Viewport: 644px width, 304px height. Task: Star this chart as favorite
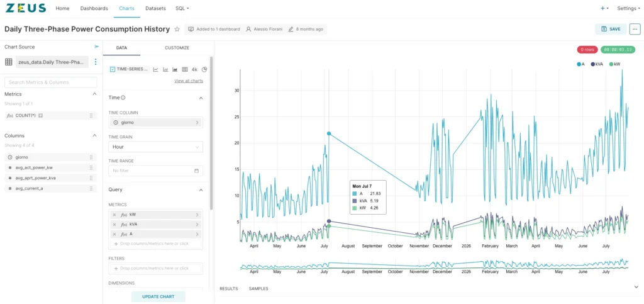(177, 29)
